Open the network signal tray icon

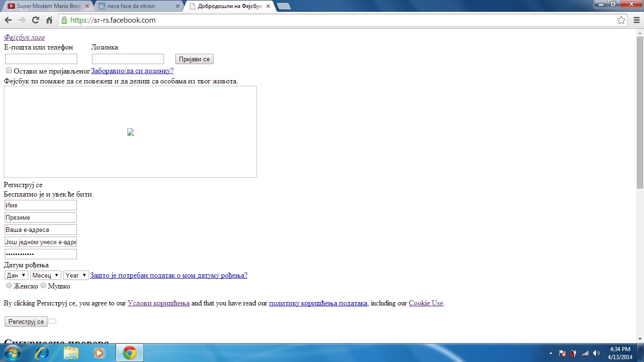click(585, 353)
